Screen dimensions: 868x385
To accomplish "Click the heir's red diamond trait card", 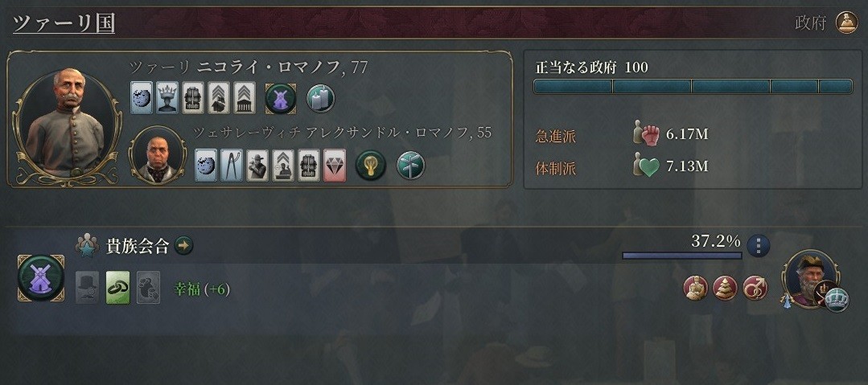I will coord(335,166).
